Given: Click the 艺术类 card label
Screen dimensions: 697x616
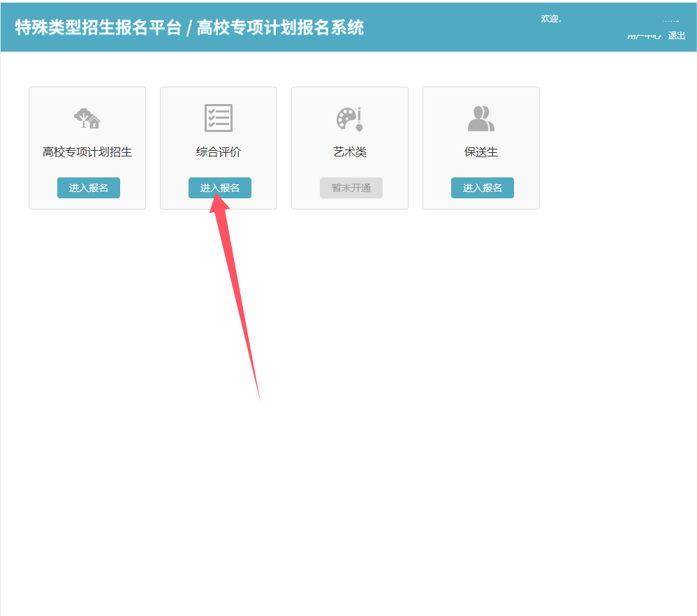Looking at the screenshot, I should pyautogui.click(x=350, y=152).
